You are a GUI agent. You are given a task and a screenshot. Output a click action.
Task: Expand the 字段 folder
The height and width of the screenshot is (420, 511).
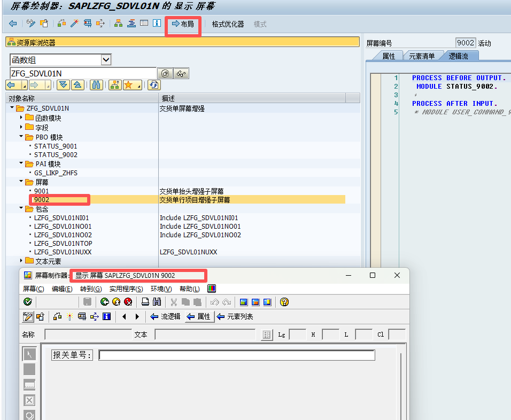point(21,127)
